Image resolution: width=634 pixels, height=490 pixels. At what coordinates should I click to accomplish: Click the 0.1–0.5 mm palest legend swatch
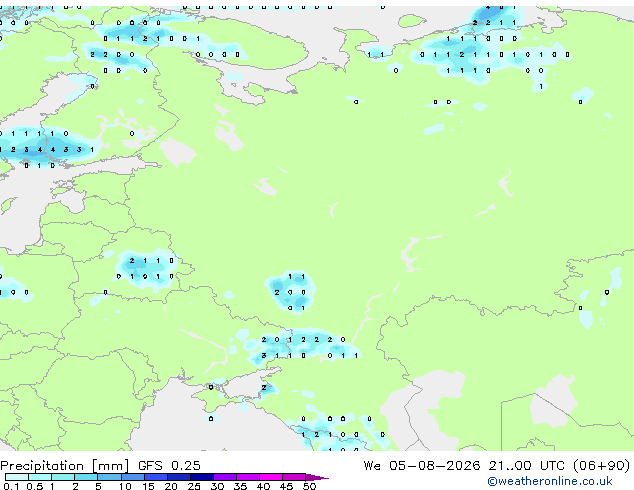[17, 477]
